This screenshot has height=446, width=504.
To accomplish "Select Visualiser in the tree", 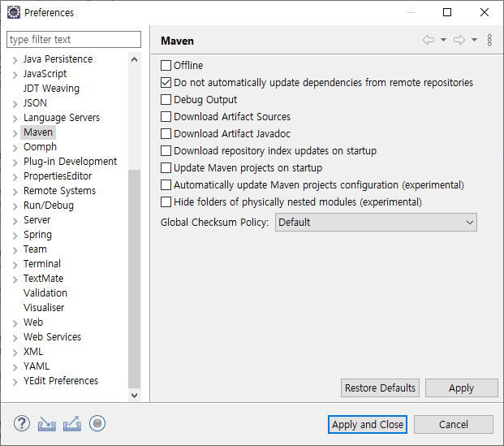I will tap(44, 308).
